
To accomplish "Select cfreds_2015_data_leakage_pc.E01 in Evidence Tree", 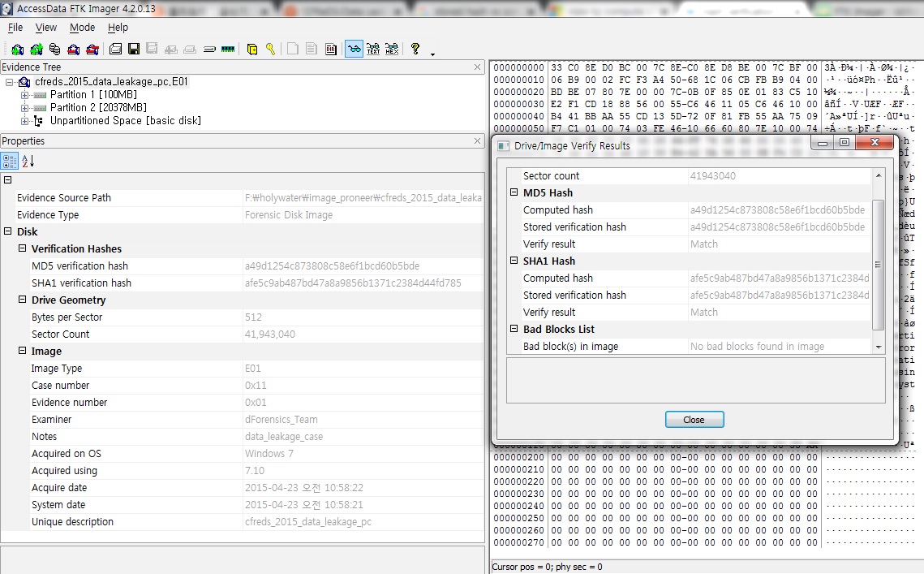I will point(111,82).
